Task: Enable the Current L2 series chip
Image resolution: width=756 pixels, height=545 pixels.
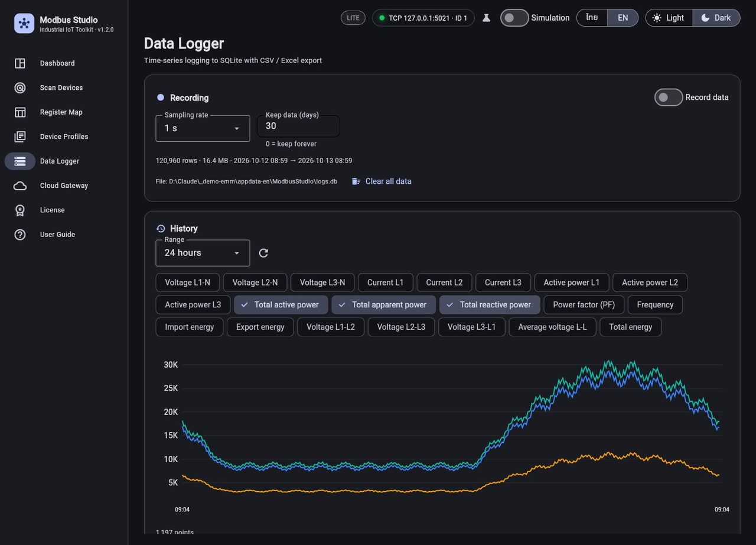Action: pyautogui.click(x=444, y=283)
